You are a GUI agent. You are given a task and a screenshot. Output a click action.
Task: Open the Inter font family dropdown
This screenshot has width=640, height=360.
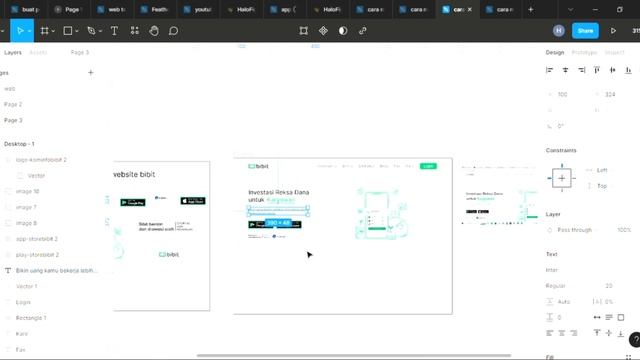click(x=552, y=270)
